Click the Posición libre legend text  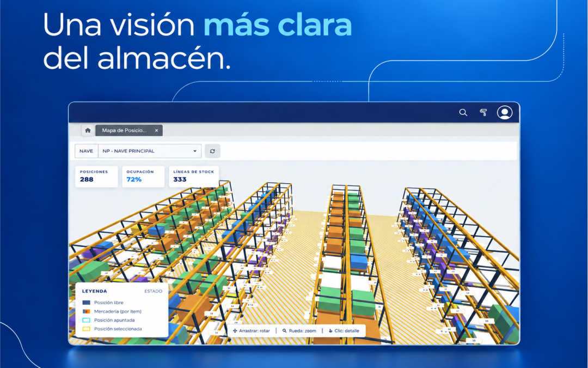[109, 302]
